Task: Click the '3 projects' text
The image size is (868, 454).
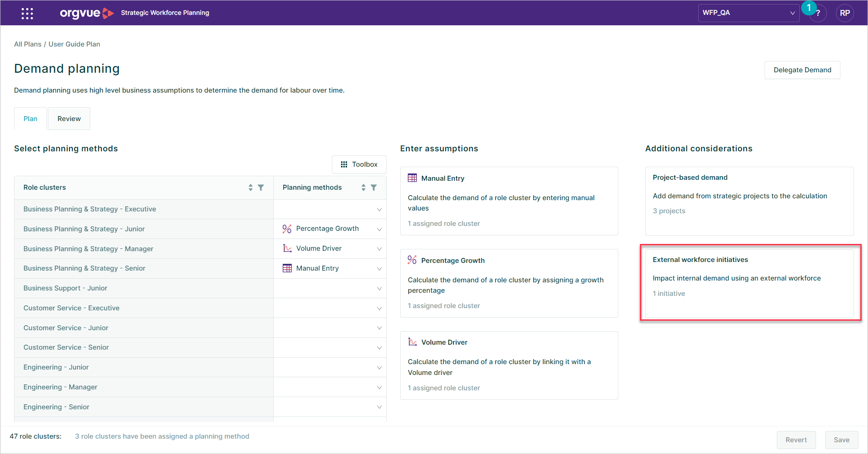Action: [x=669, y=211]
